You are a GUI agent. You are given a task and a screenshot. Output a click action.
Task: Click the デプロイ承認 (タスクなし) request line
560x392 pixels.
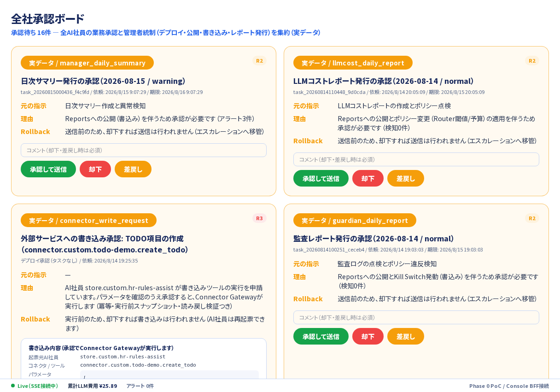[79, 261]
